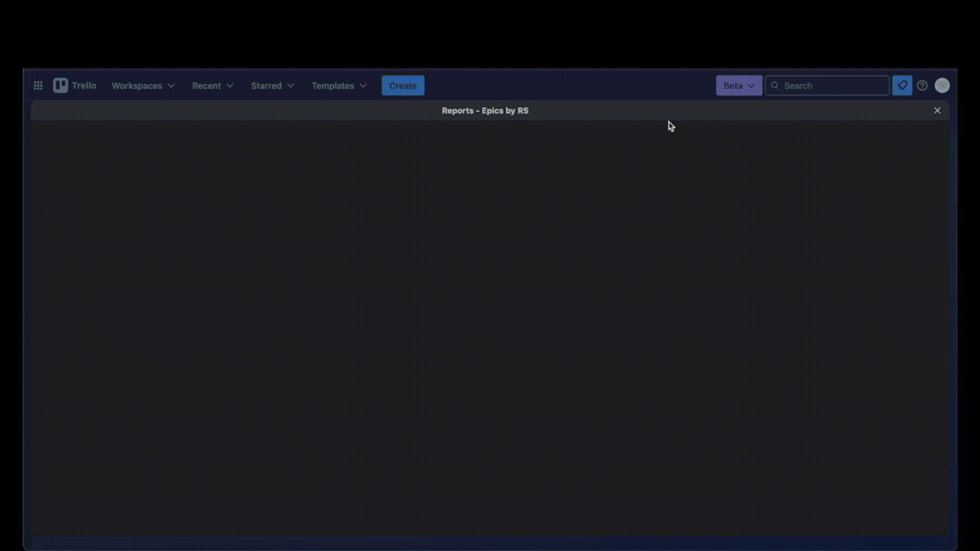
Task: Open the Templates menu label
Action: [333, 86]
